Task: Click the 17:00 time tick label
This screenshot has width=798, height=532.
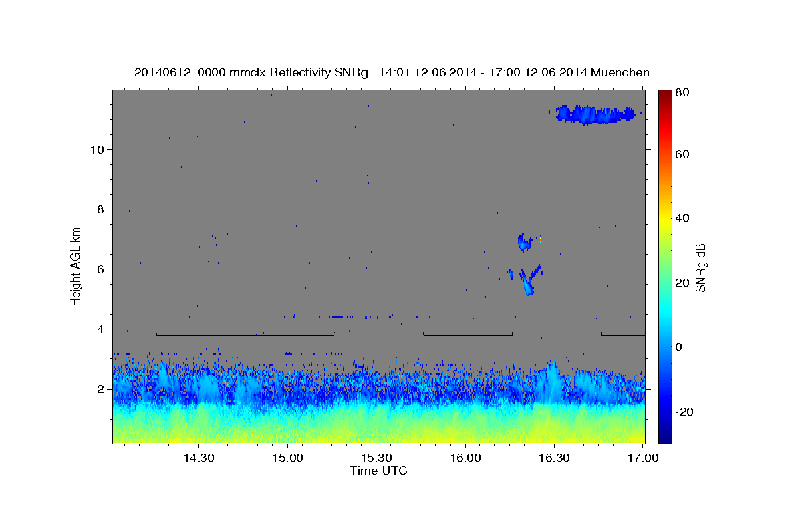Action: click(x=643, y=458)
